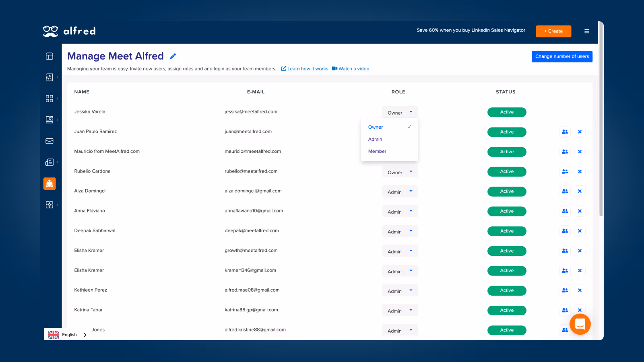The image size is (644, 362).
Task: Click the STATUS column header
Action: (x=506, y=92)
